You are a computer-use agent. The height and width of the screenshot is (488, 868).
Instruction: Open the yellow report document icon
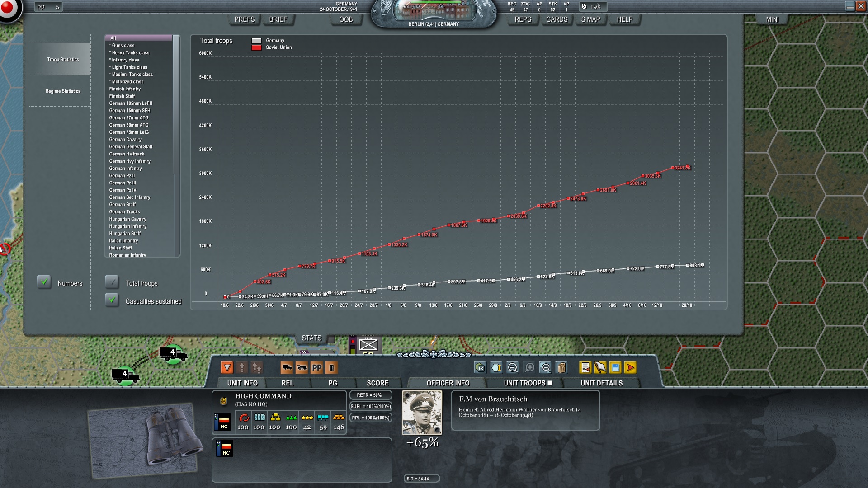(585, 368)
